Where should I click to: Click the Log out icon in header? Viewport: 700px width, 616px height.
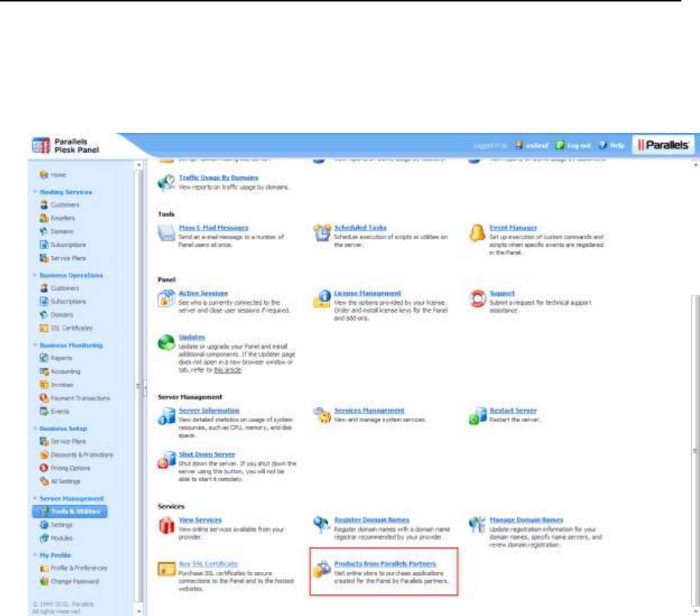[560, 145]
